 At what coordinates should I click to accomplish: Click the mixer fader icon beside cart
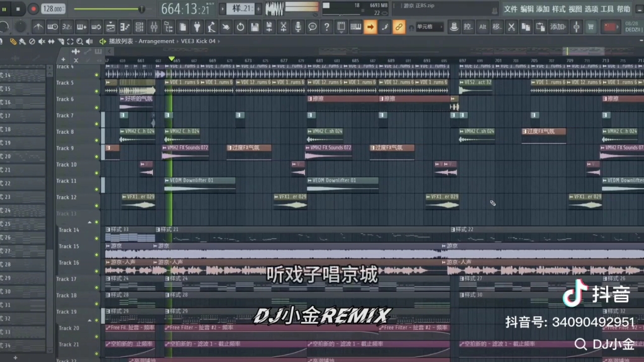(x=576, y=27)
